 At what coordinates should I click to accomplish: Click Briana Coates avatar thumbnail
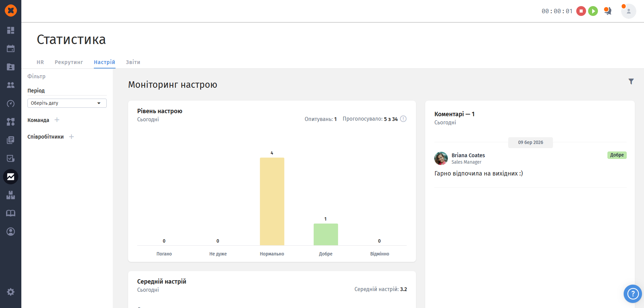coord(441,158)
